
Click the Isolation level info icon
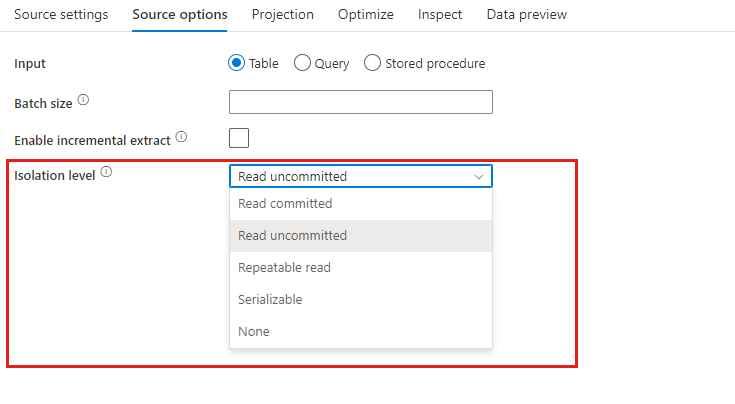tap(106, 172)
